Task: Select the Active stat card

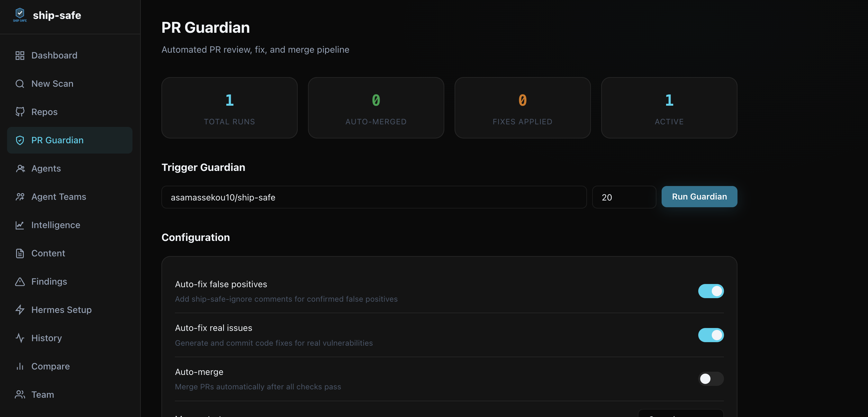Action: 669,108
